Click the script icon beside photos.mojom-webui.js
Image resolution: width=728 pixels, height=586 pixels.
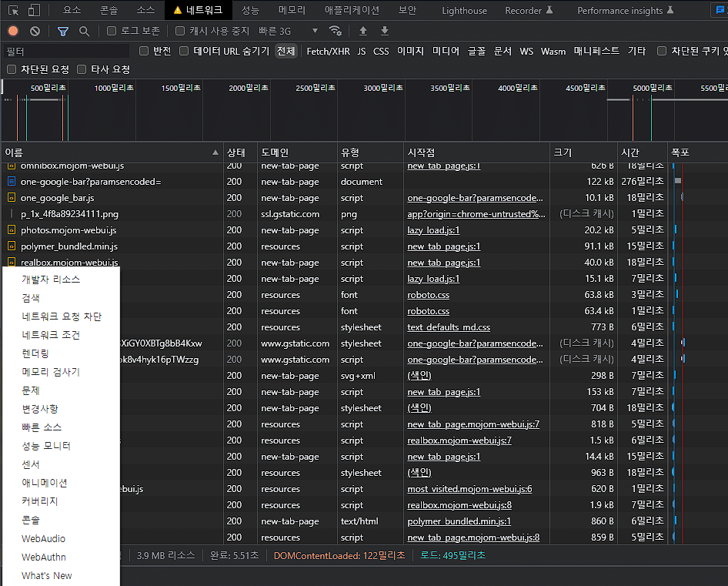pos(12,229)
